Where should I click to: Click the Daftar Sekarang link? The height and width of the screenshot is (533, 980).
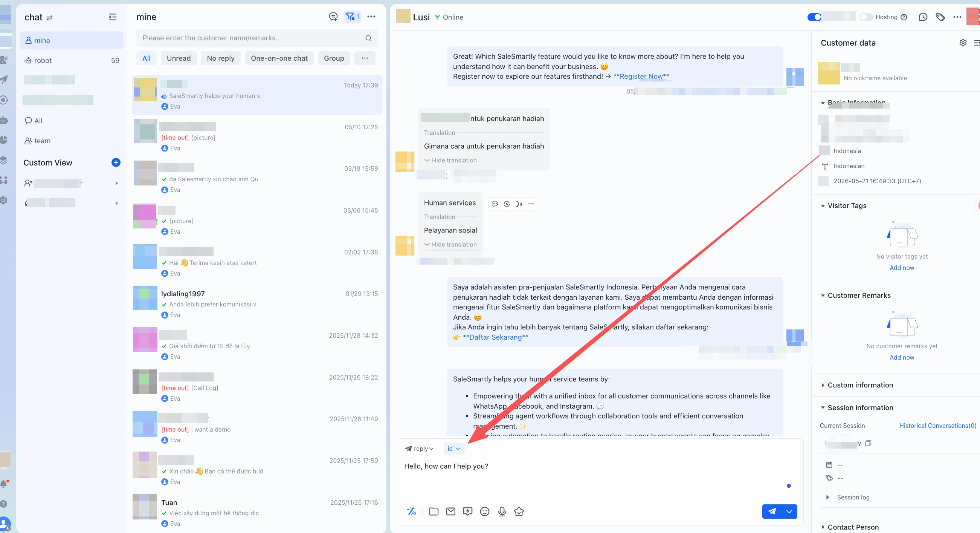pos(495,337)
